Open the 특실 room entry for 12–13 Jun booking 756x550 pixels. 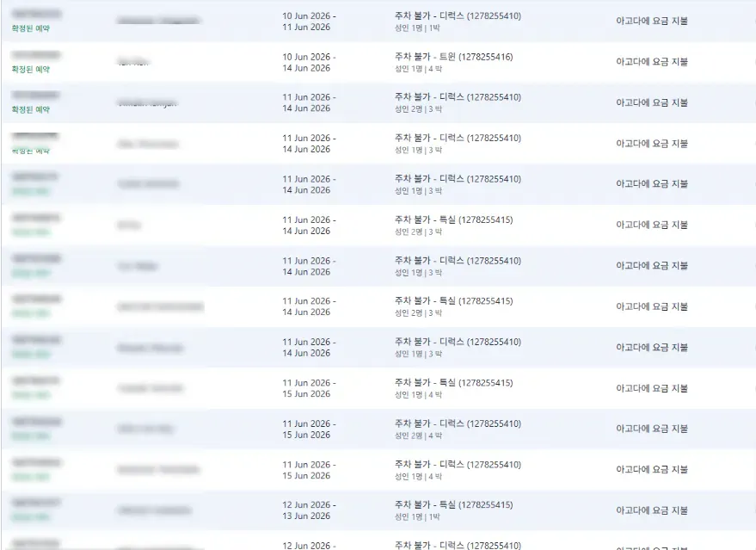(x=453, y=505)
